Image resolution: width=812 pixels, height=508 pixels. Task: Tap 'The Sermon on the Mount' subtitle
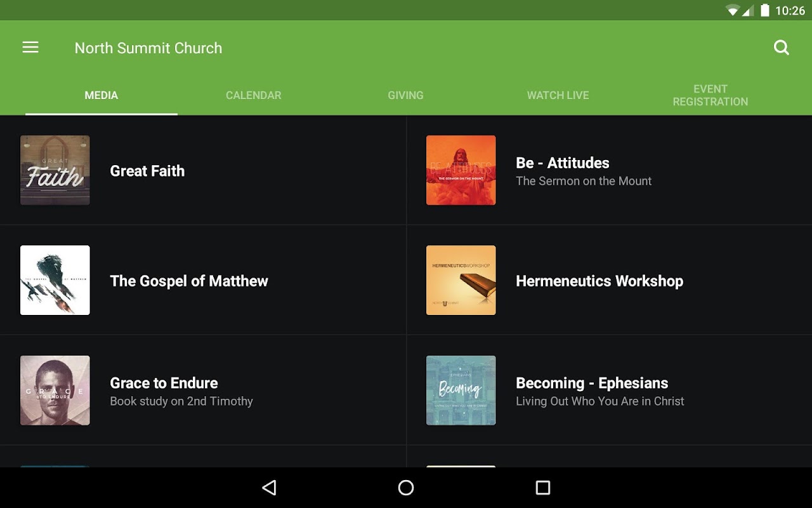click(584, 181)
